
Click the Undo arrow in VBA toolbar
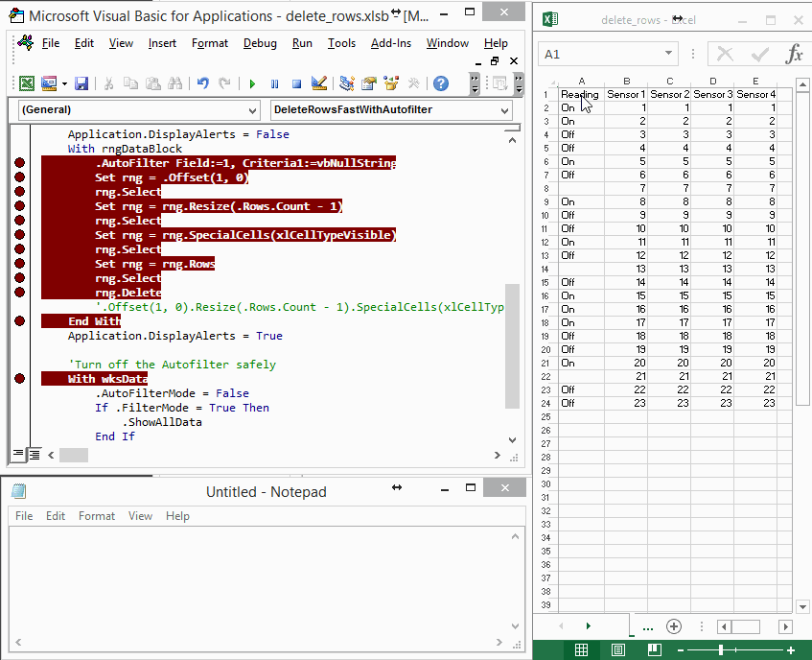[x=203, y=83]
